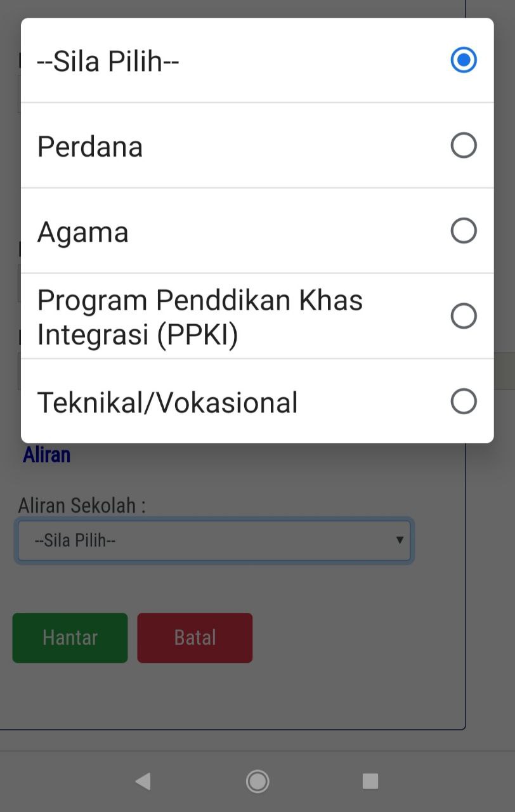This screenshot has height=812, width=515.
Task: Pick the PPKI option's radio circle
Action: pos(464,316)
